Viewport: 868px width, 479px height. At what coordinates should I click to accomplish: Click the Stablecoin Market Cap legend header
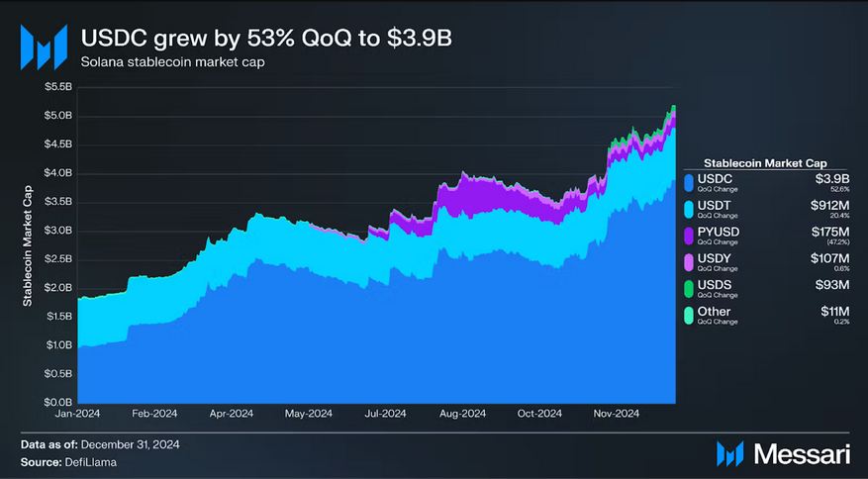coord(764,162)
